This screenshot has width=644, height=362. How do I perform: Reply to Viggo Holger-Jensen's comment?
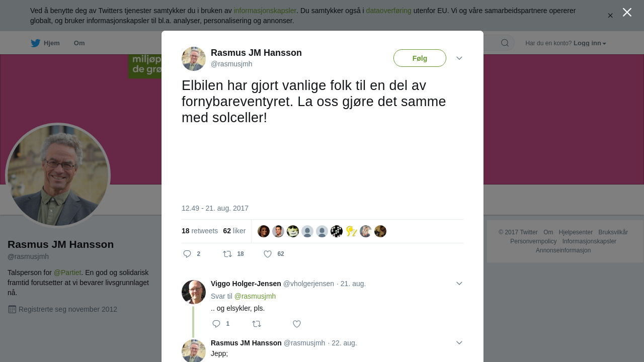pyautogui.click(x=216, y=324)
